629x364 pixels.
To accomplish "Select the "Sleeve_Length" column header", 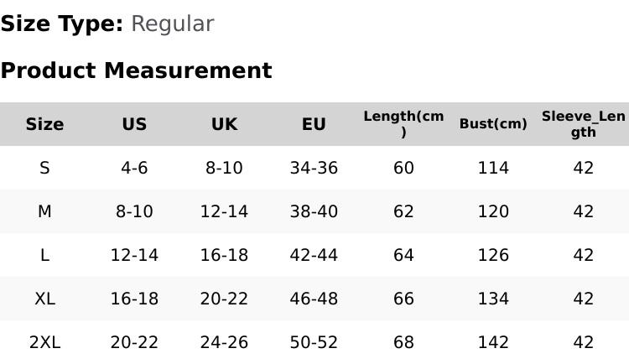I will [583, 124].
